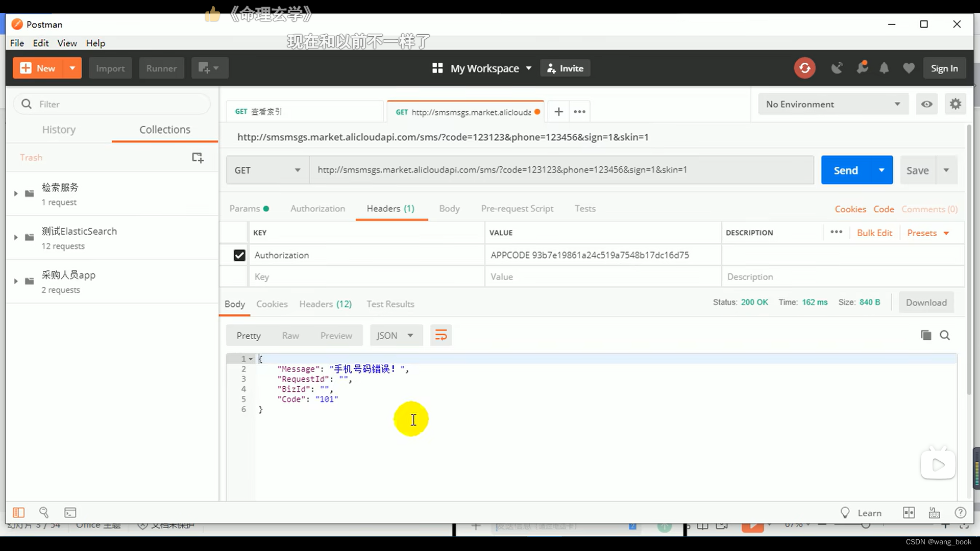
Task: Switch to the Params tab
Action: tap(249, 208)
